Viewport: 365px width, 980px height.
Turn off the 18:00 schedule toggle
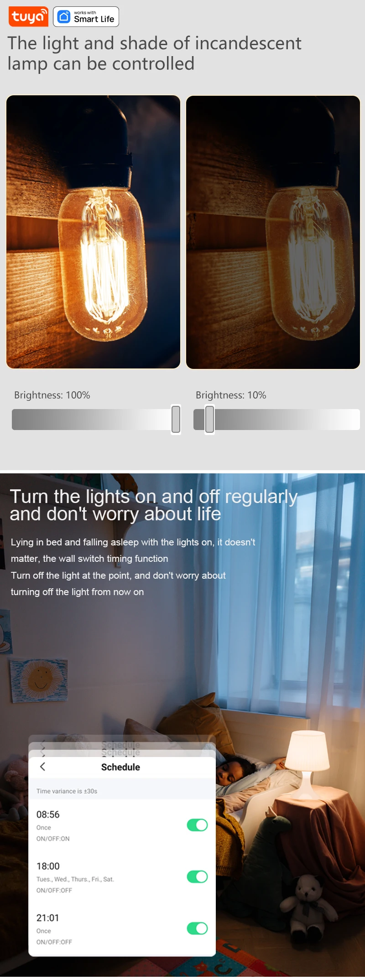pyautogui.click(x=197, y=876)
